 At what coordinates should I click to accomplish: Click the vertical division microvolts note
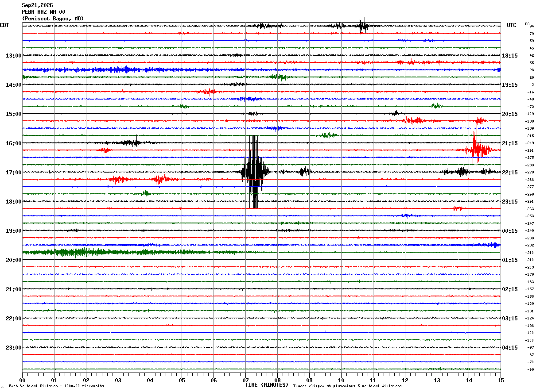coord(56,386)
